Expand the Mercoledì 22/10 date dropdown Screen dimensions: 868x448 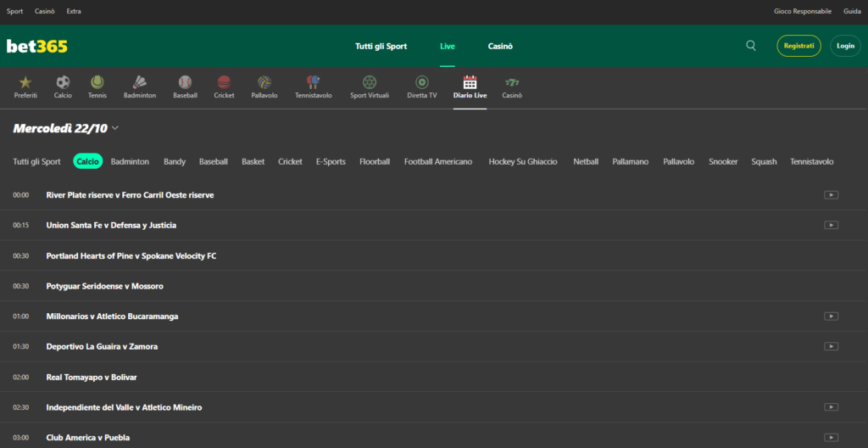coord(114,129)
